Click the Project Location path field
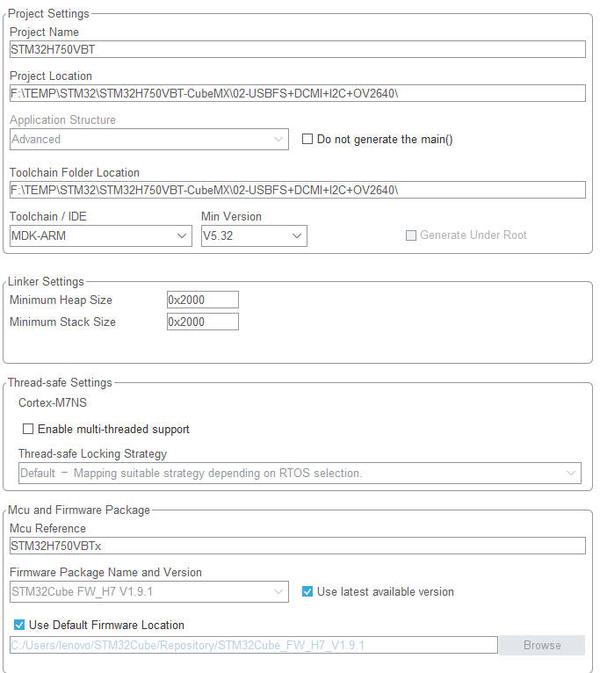Image resolution: width=600 pixels, height=673 pixels. point(297,93)
